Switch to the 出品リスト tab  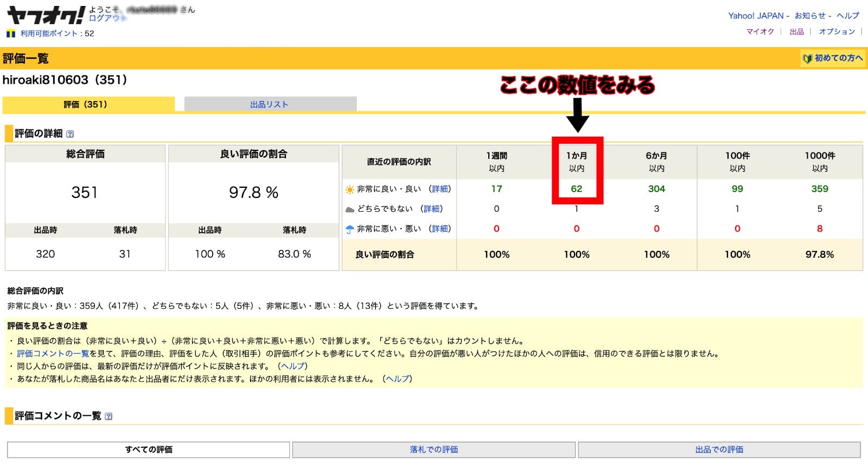pyautogui.click(x=270, y=104)
